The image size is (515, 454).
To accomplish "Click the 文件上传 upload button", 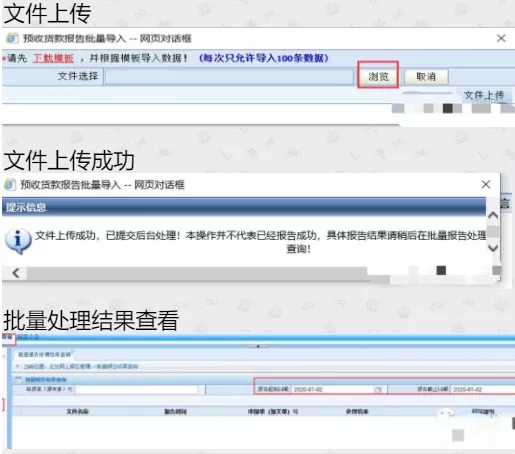I will click(x=484, y=96).
